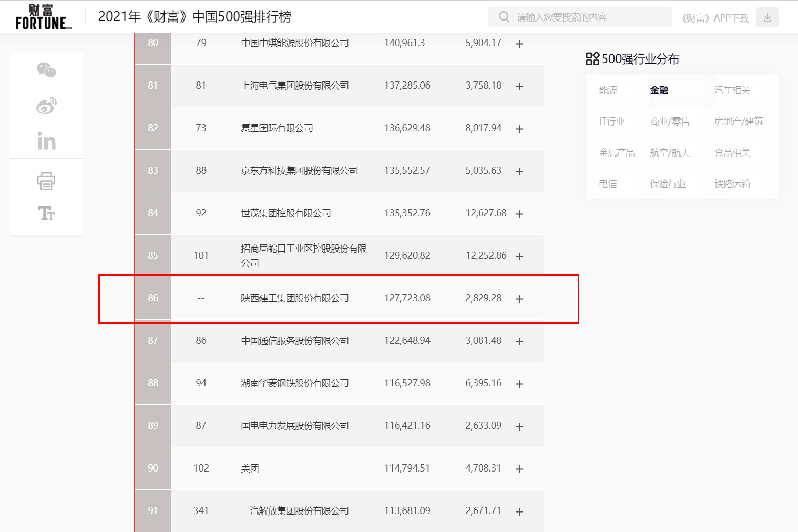
Task: Expand the 复星国际有限公司 row
Action: point(519,129)
